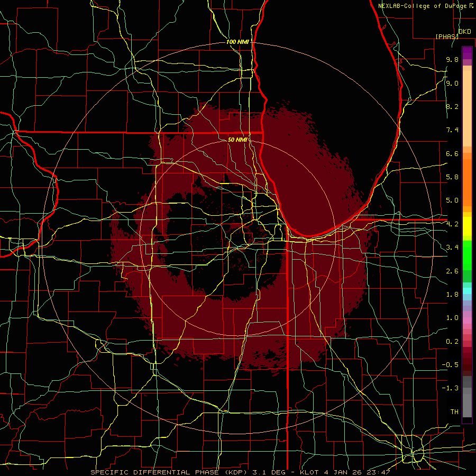Click the 6.6 legend value
The image size is (476, 476).
coord(452,153)
